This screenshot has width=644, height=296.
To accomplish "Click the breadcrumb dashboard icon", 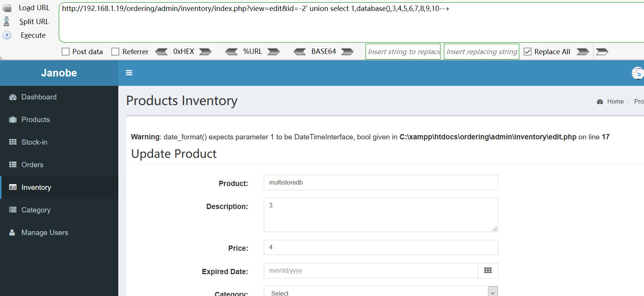I will 600,102.
